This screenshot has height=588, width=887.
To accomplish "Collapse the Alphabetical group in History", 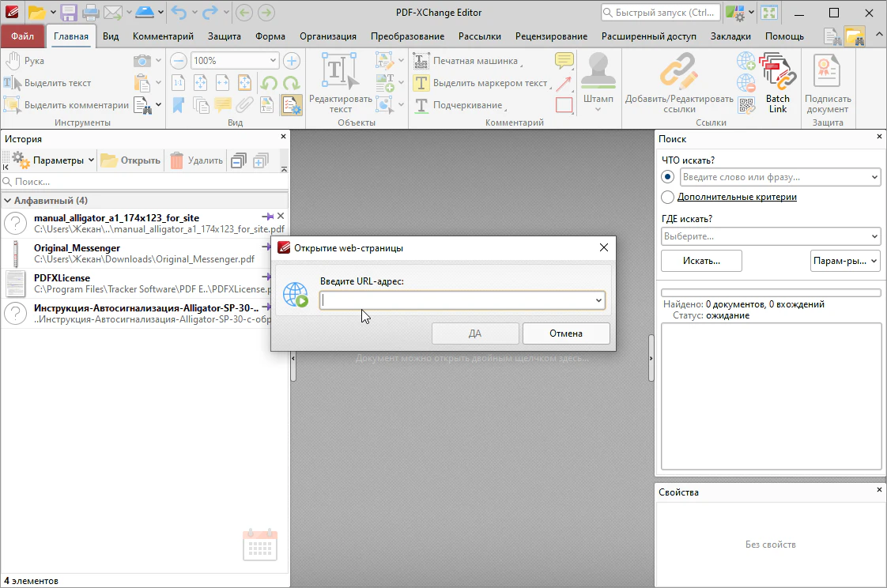I will [x=7, y=201].
